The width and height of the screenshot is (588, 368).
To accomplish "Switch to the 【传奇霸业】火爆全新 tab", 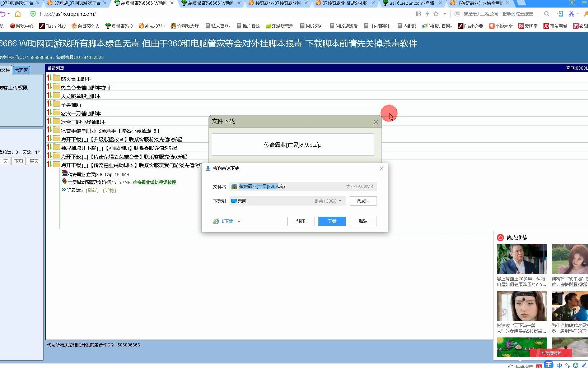I will pyautogui.click(x=479, y=3).
